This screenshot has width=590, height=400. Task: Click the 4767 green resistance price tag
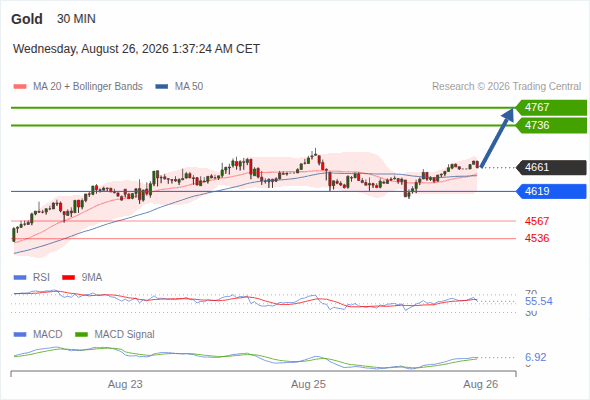click(551, 108)
